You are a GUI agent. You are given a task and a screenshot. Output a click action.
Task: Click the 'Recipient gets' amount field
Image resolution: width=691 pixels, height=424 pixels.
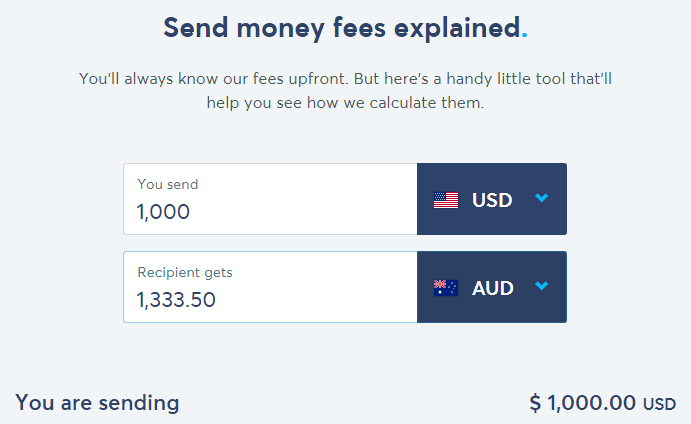click(x=270, y=287)
